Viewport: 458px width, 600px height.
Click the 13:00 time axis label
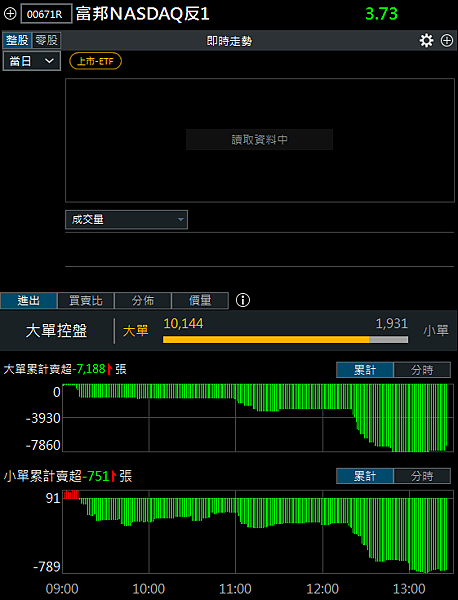tap(409, 589)
